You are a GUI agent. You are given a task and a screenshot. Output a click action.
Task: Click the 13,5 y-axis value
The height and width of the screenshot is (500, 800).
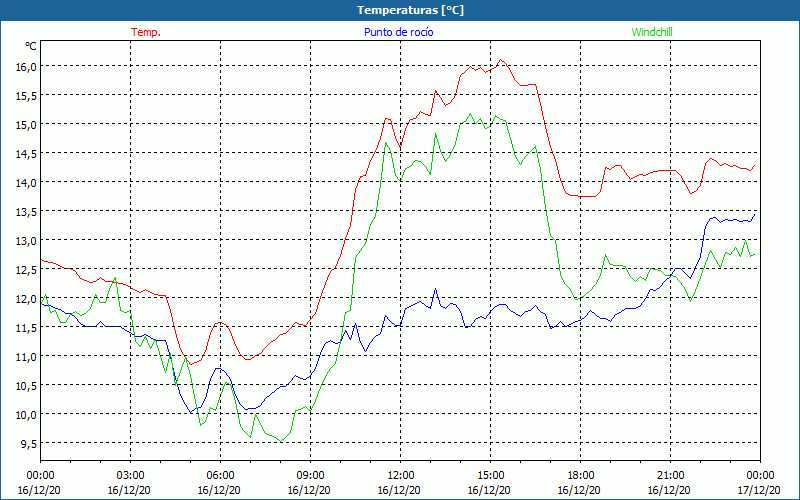[26, 212]
